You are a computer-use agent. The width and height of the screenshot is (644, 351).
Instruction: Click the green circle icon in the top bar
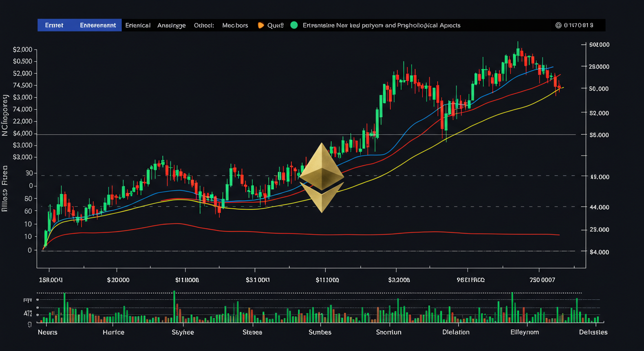294,25
